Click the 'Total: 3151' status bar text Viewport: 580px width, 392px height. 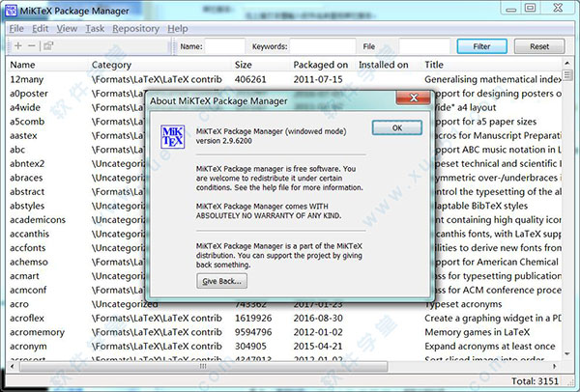coord(535,381)
